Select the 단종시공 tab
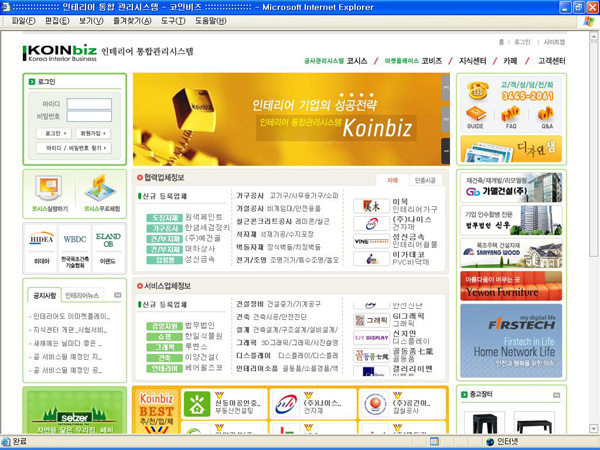Screen dimensions: 600x450 pos(425,180)
